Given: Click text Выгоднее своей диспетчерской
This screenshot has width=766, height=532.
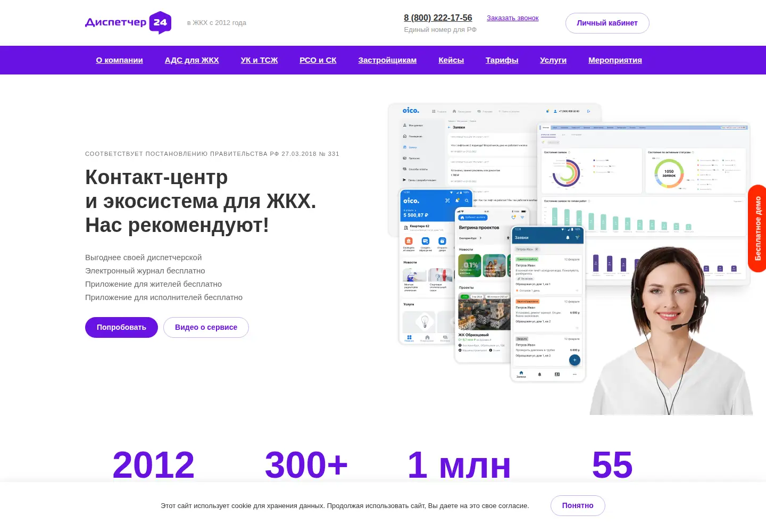Looking at the screenshot, I should (x=143, y=257).
